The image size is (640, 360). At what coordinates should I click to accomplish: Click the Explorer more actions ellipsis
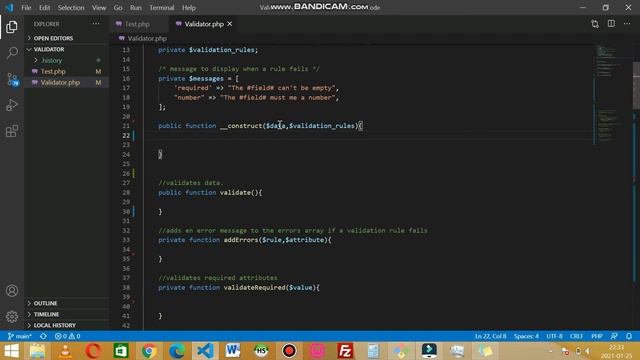96,24
